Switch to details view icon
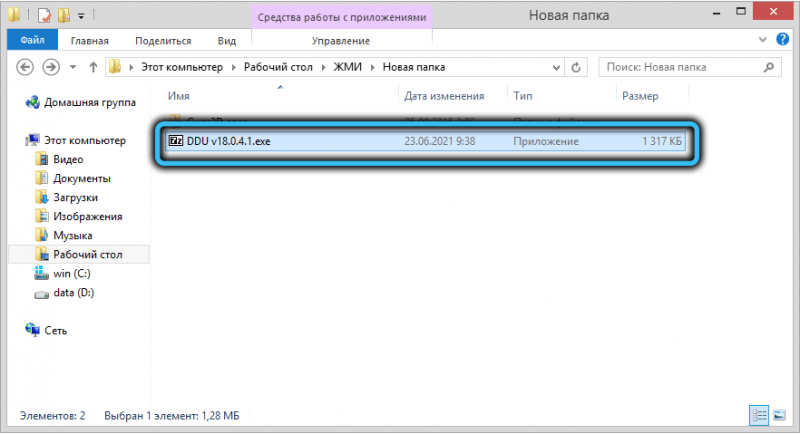 point(759,416)
